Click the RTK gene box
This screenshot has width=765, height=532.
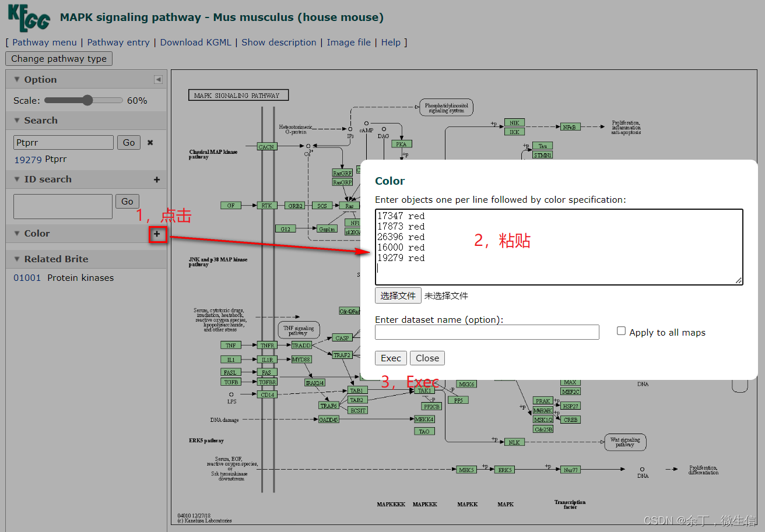click(x=266, y=205)
